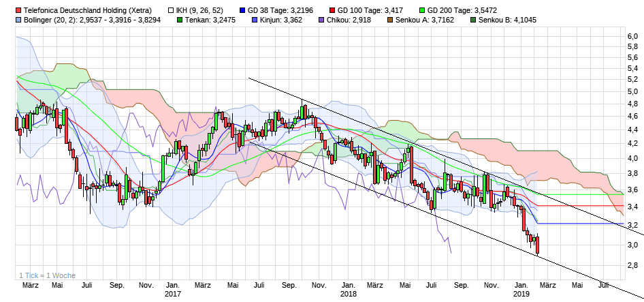Click the dark green Senkou B swatch
The height and width of the screenshot is (302, 644).
click(472, 20)
